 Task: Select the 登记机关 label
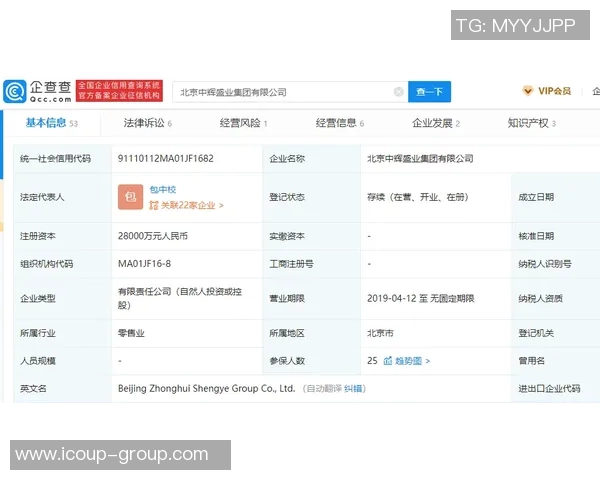pyautogui.click(x=536, y=333)
